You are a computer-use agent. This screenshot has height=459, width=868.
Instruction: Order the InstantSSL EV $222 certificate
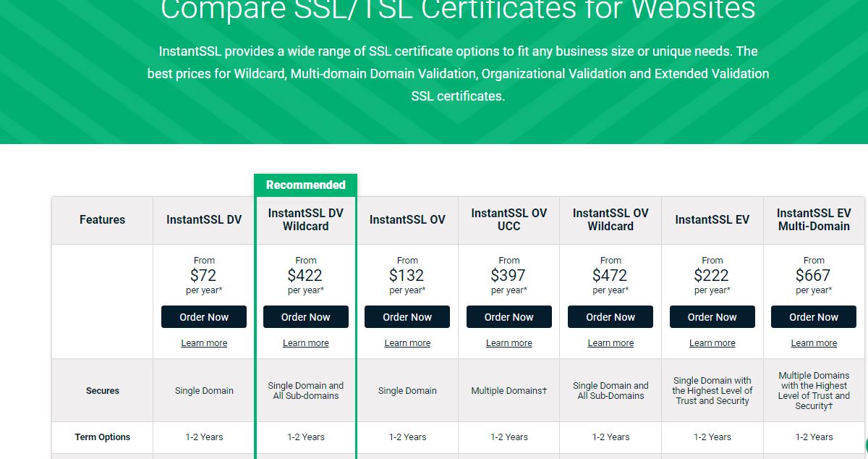712,317
